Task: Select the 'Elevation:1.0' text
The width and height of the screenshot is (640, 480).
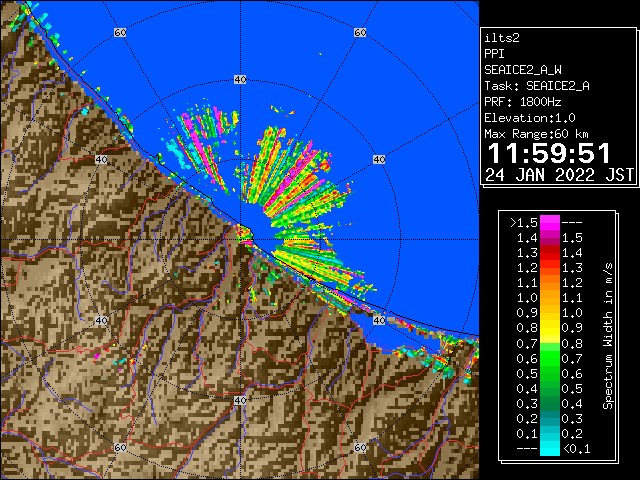Action: point(530,118)
